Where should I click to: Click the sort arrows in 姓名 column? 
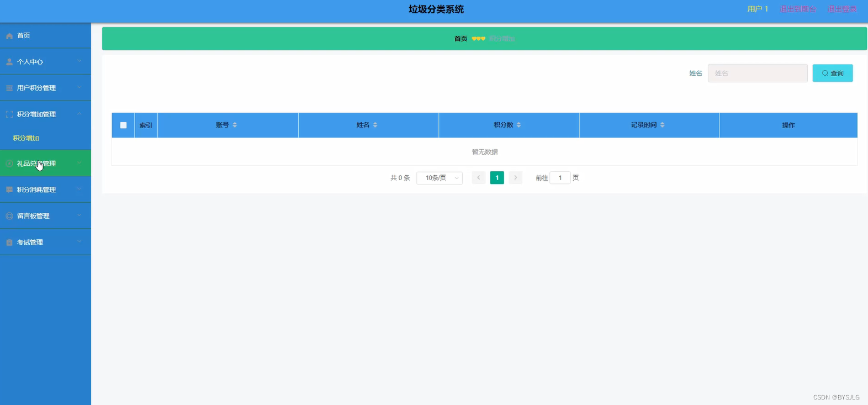coord(375,125)
